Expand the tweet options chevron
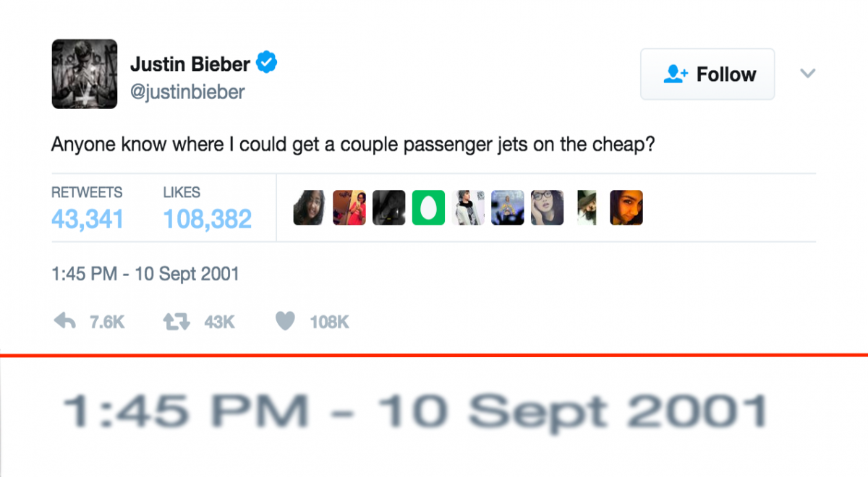The image size is (868, 477). coord(808,74)
